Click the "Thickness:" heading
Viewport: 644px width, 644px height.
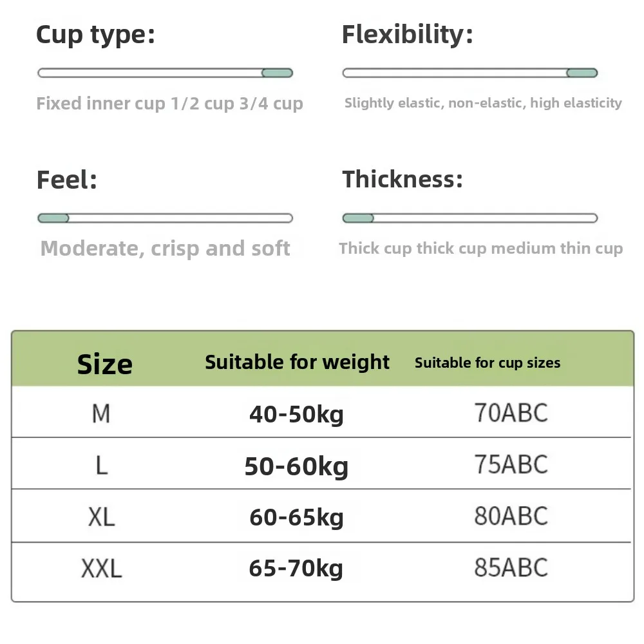(x=402, y=180)
